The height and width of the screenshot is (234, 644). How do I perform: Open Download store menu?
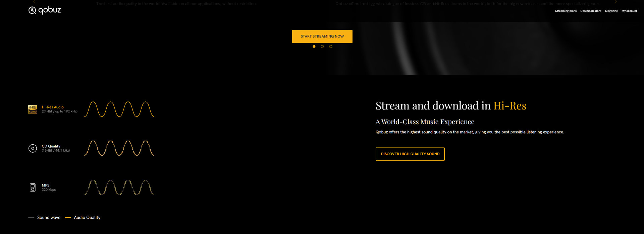click(591, 11)
